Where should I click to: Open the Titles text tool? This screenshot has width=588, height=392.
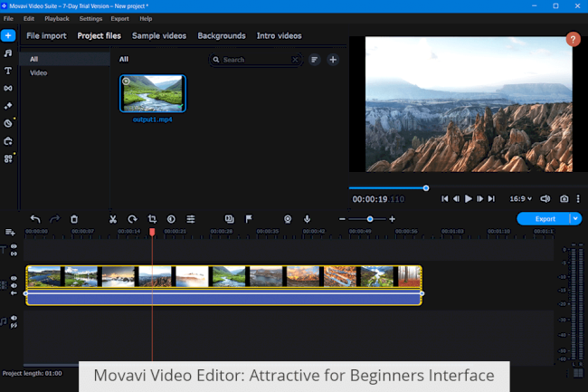[x=8, y=71]
